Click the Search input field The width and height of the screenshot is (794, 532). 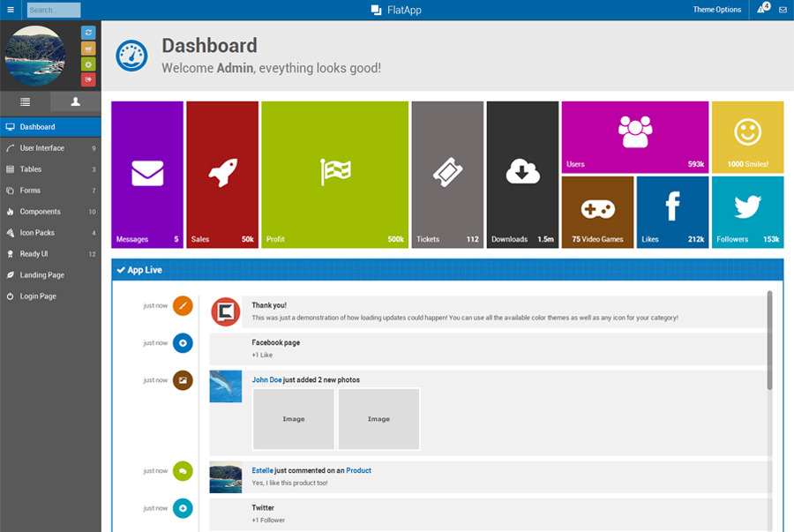click(54, 10)
